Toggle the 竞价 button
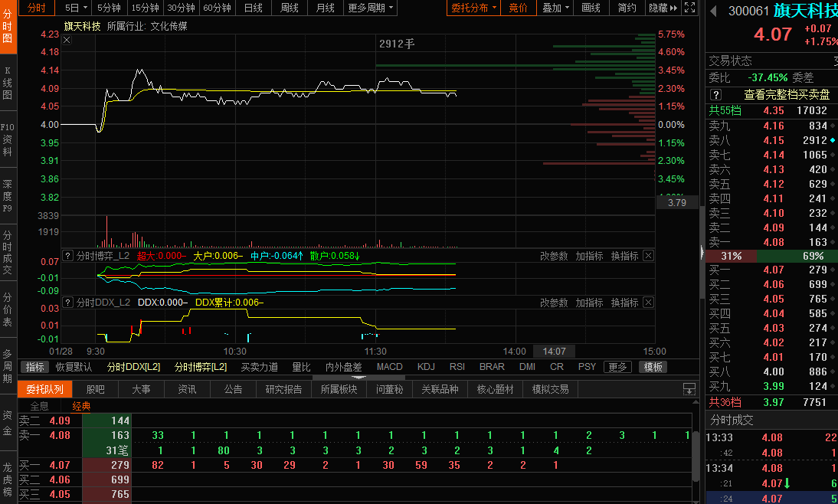The width and height of the screenshot is (838, 504). [518, 8]
